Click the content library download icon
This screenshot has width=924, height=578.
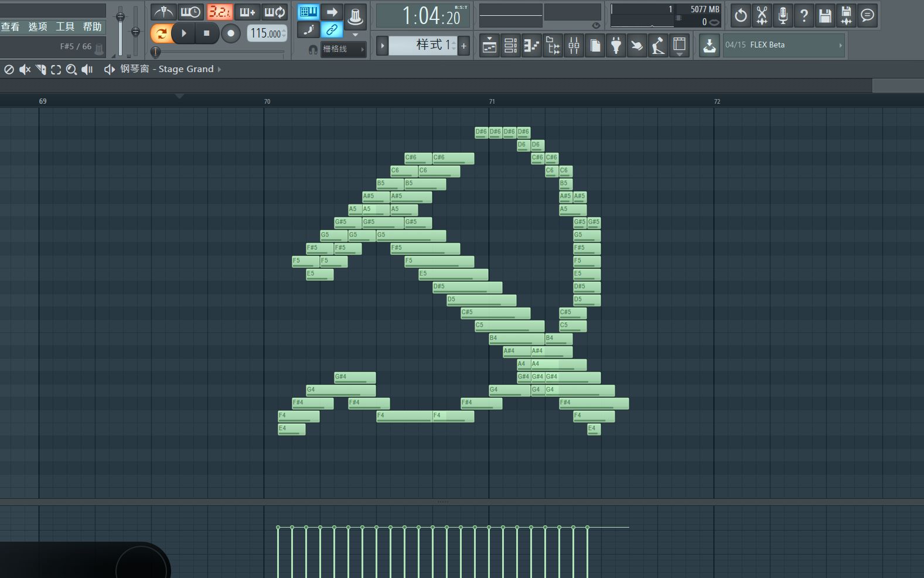tap(709, 45)
